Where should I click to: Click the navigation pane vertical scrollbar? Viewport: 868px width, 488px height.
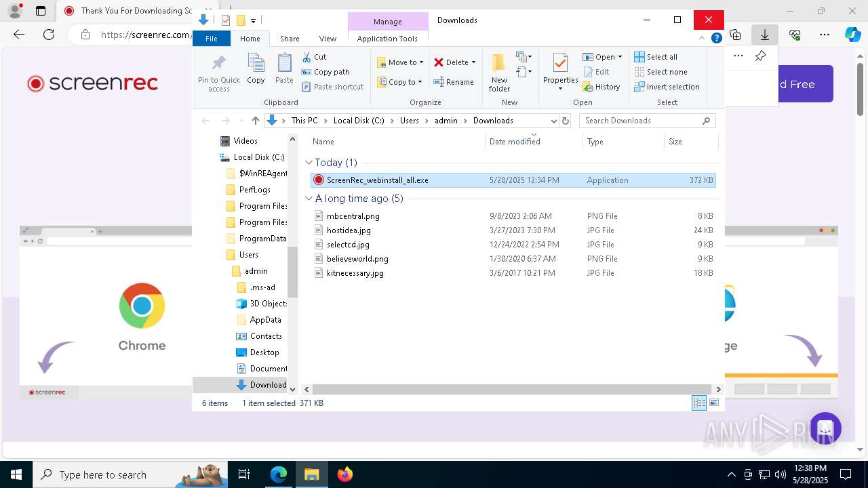[x=293, y=271]
